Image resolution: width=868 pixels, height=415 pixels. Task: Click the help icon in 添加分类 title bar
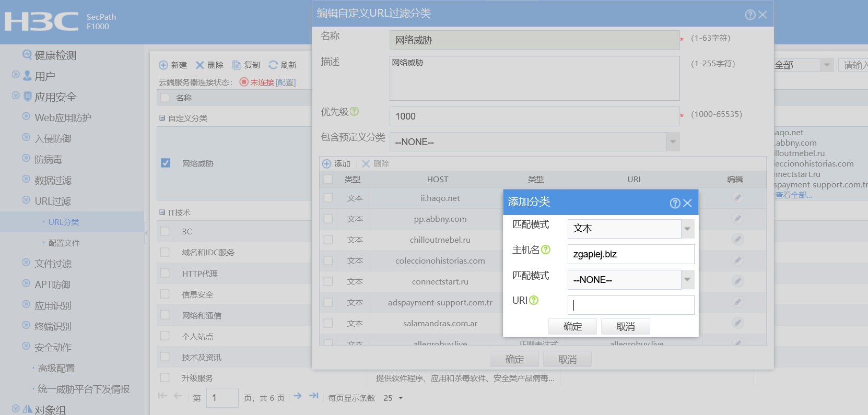click(675, 203)
